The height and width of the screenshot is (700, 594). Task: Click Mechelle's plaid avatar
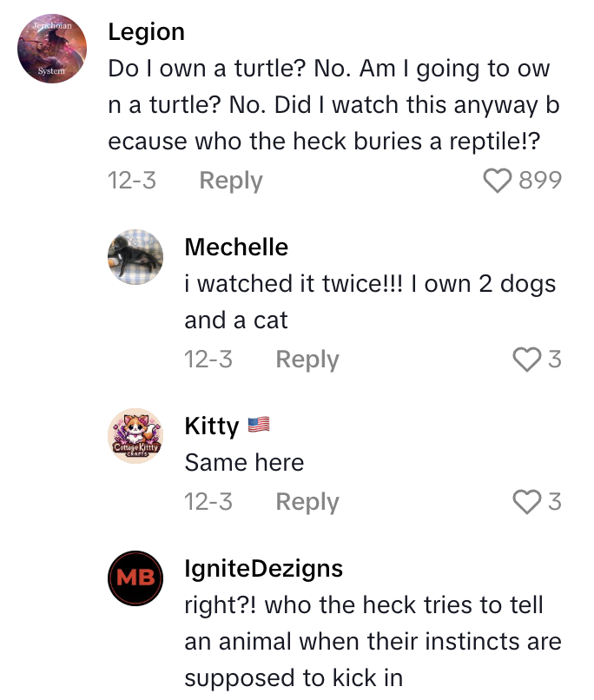tap(135, 258)
